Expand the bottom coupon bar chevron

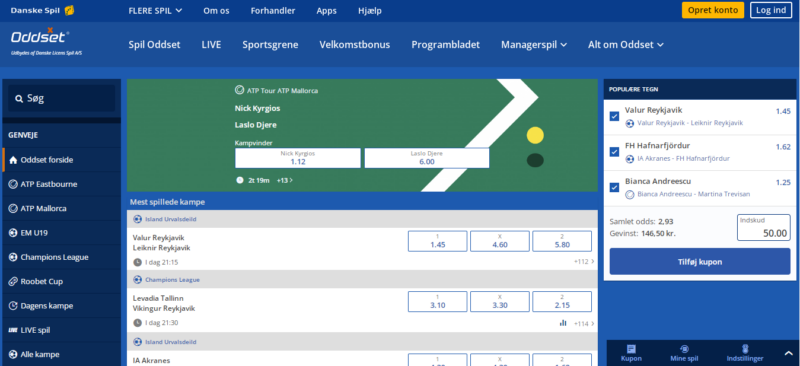(788, 352)
